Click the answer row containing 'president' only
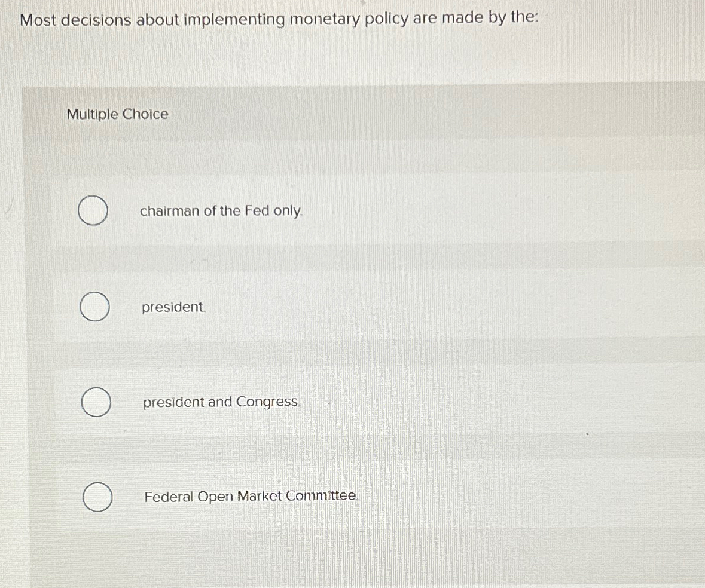The image size is (705, 588). click(172, 307)
